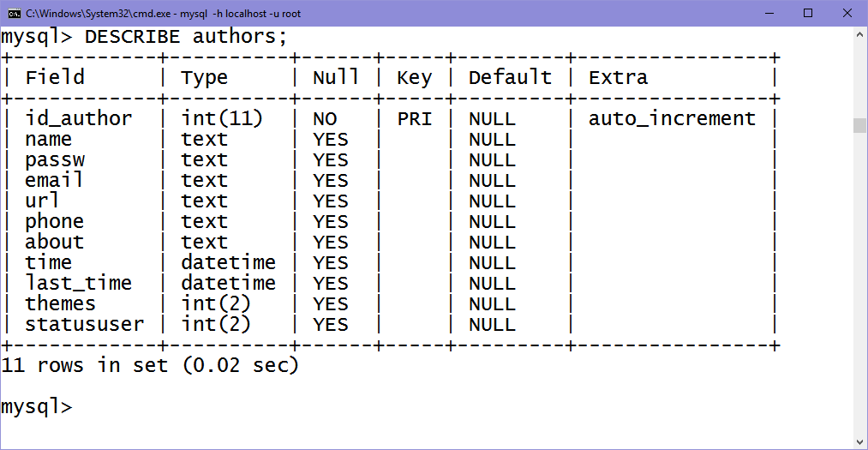Click the datetime type of the time field

point(228,262)
